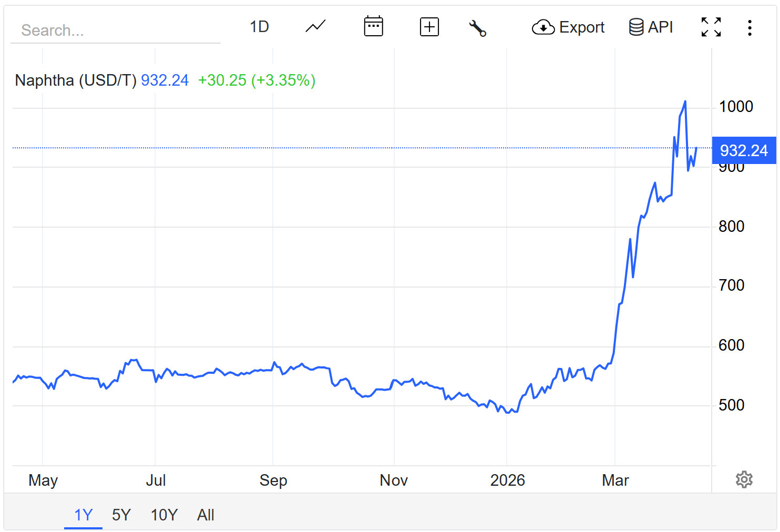
Task: Open the calendar date range picker
Action: click(373, 26)
